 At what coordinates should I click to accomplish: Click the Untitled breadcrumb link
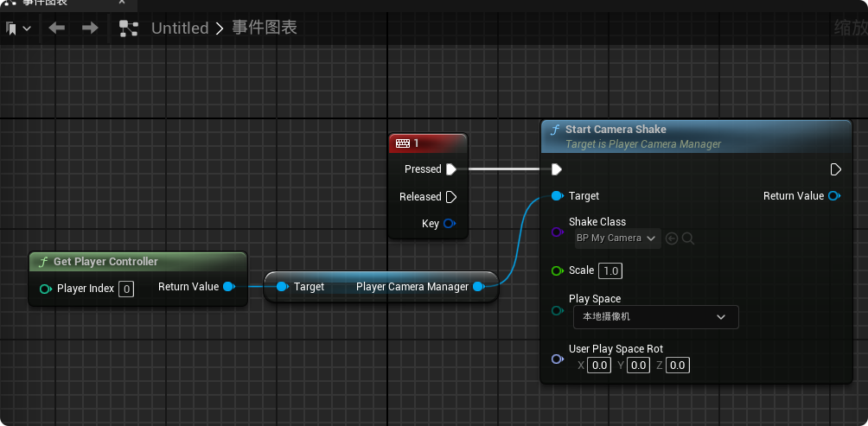pos(180,29)
